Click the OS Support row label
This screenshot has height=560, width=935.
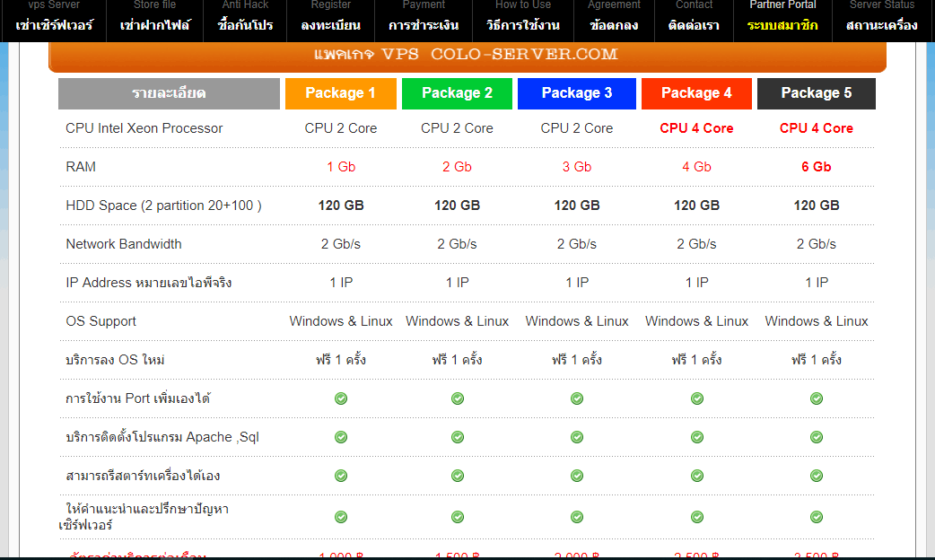[100, 321]
